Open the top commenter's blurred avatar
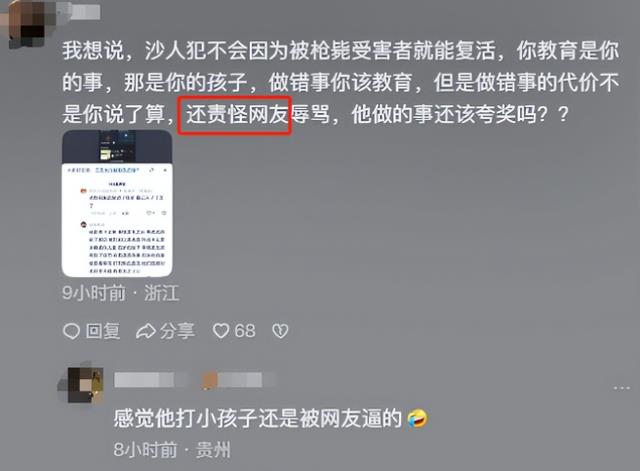Image resolution: width=640 pixels, height=471 pixels. 27,23
